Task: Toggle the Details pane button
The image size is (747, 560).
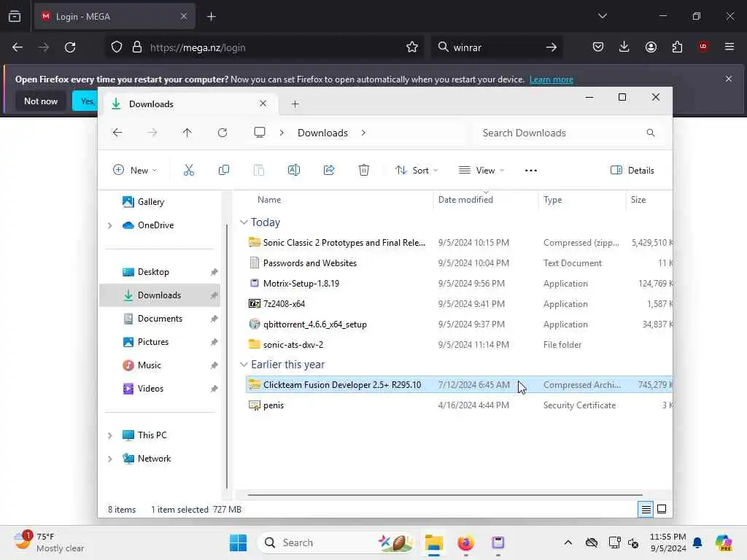Action: tap(632, 170)
